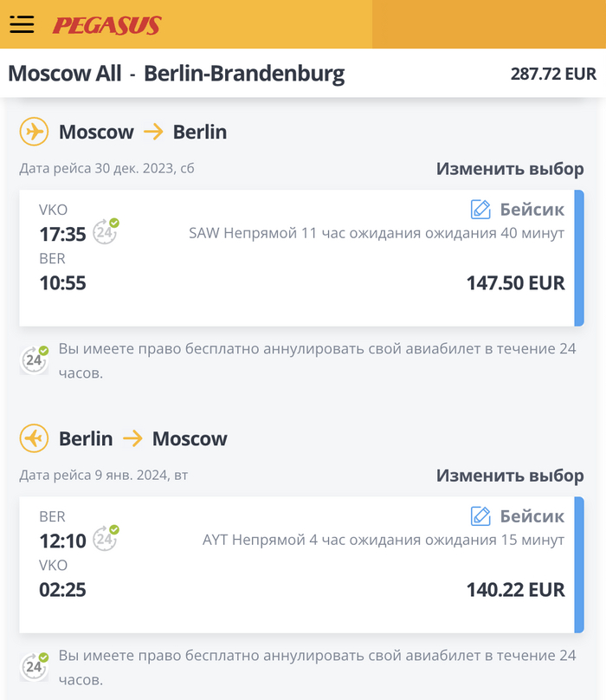Click the Бейсик label on the outbound flight

tap(532, 209)
